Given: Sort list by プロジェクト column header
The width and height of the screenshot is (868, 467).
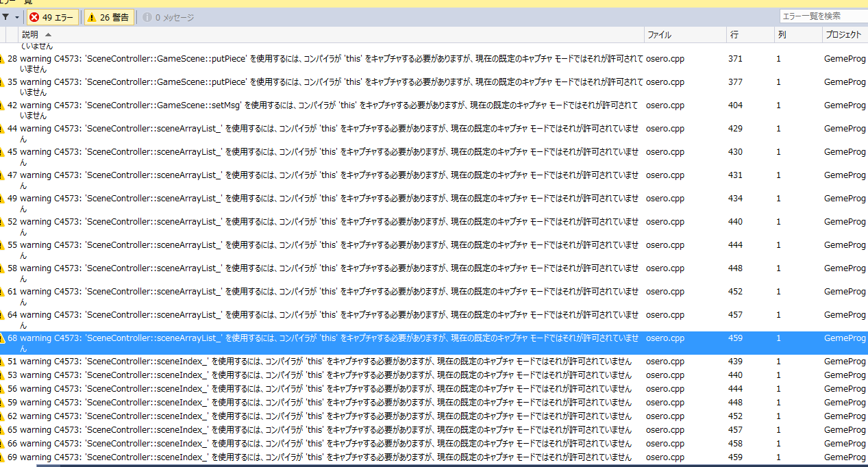Looking at the screenshot, I should click(843, 34).
